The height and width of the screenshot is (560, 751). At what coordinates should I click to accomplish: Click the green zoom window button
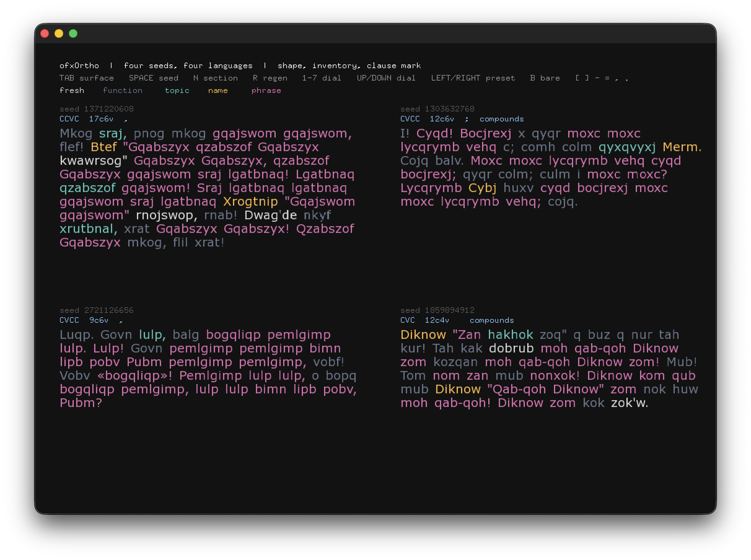click(x=73, y=33)
